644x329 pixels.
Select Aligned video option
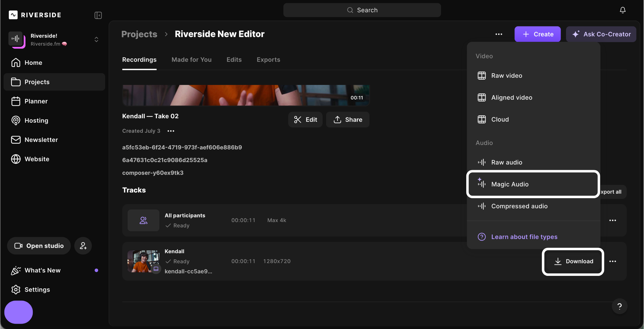click(x=533, y=98)
